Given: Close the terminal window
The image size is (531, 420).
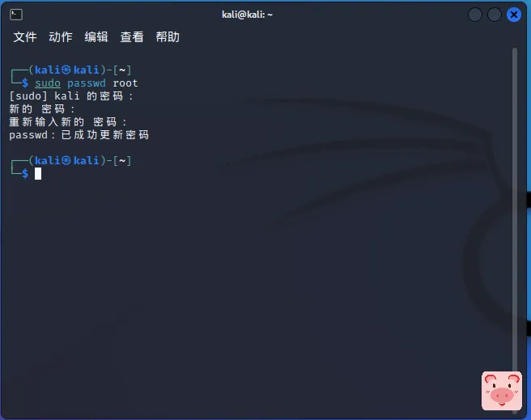Looking at the screenshot, I should tap(514, 15).
